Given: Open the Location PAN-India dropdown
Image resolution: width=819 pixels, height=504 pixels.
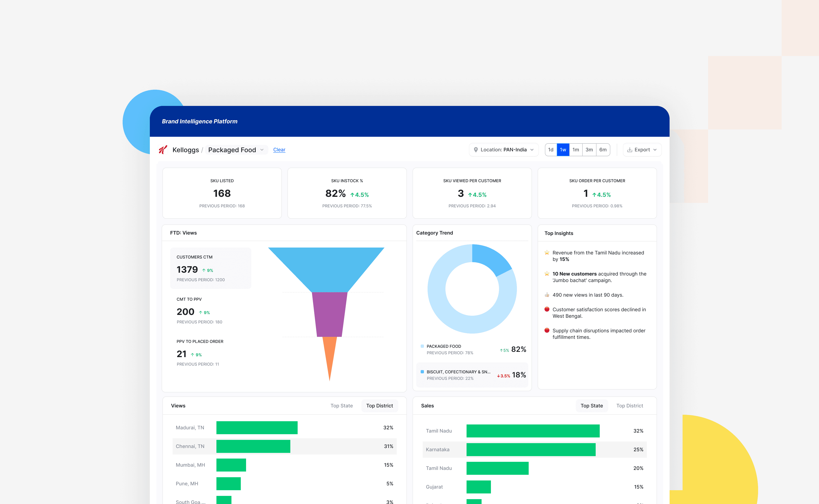Looking at the screenshot, I should [x=504, y=150].
